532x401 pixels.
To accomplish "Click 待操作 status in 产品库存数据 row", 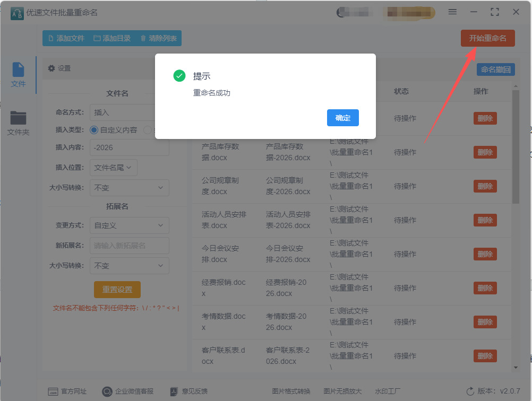I will click(x=405, y=152).
